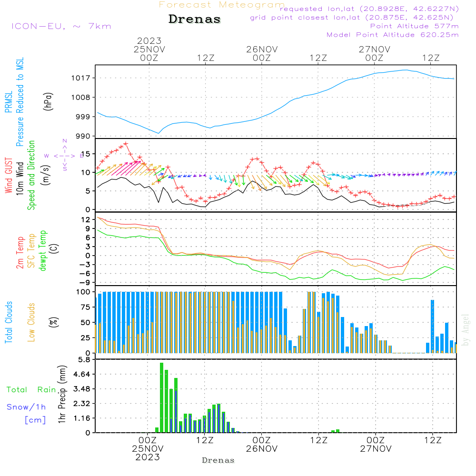This screenshot has width=476, height=476.
Task: Click the top axis "27NOV 00Z" label
Action: tap(374, 53)
